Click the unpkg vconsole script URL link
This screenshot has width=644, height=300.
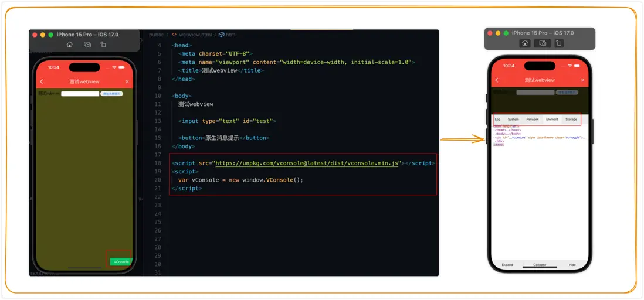(x=307, y=163)
